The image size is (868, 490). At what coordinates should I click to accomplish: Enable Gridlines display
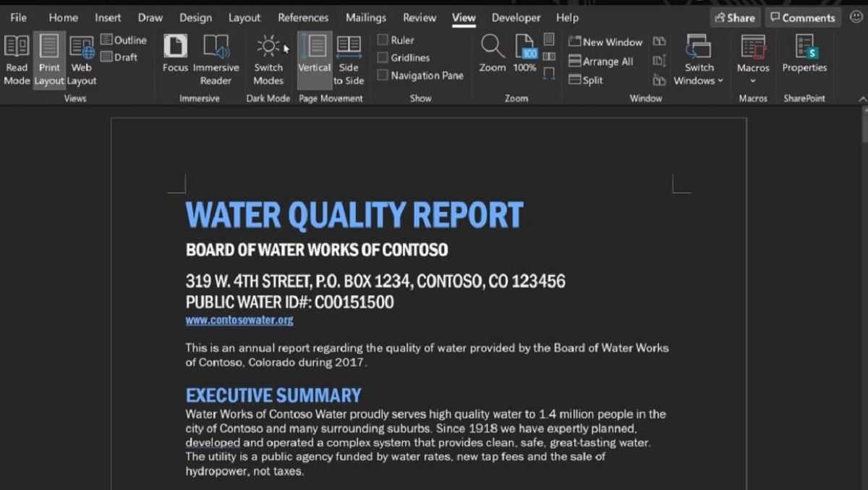tap(382, 57)
